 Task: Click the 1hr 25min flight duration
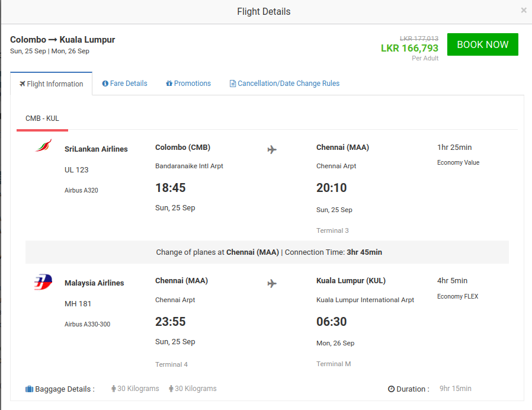[454, 148]
